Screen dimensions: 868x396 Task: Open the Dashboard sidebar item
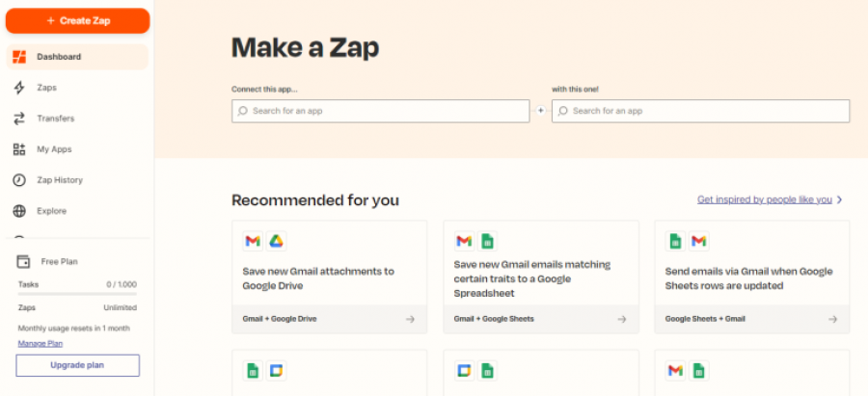(77, 57)
